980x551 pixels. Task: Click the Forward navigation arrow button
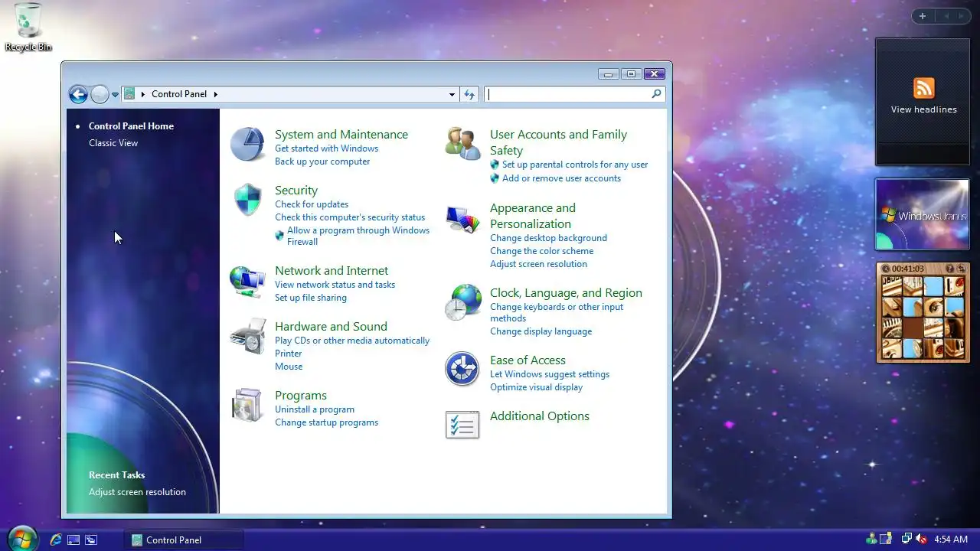coord(100,94)
